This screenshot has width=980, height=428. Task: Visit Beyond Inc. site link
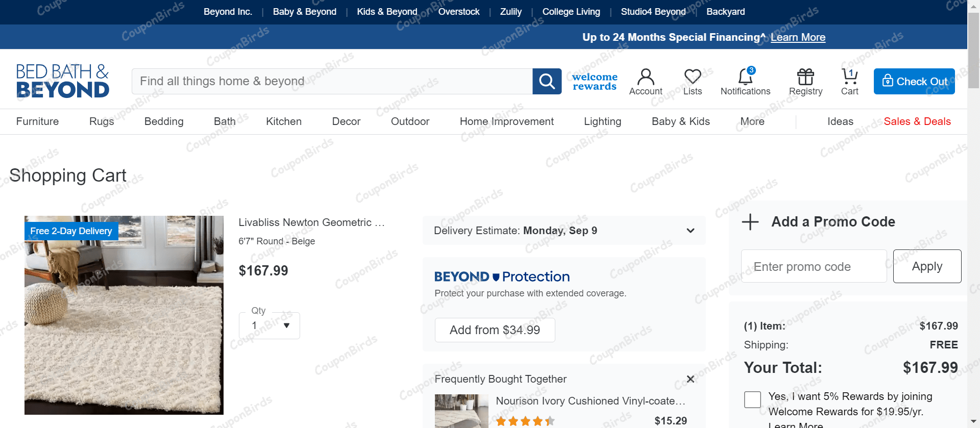228,12
